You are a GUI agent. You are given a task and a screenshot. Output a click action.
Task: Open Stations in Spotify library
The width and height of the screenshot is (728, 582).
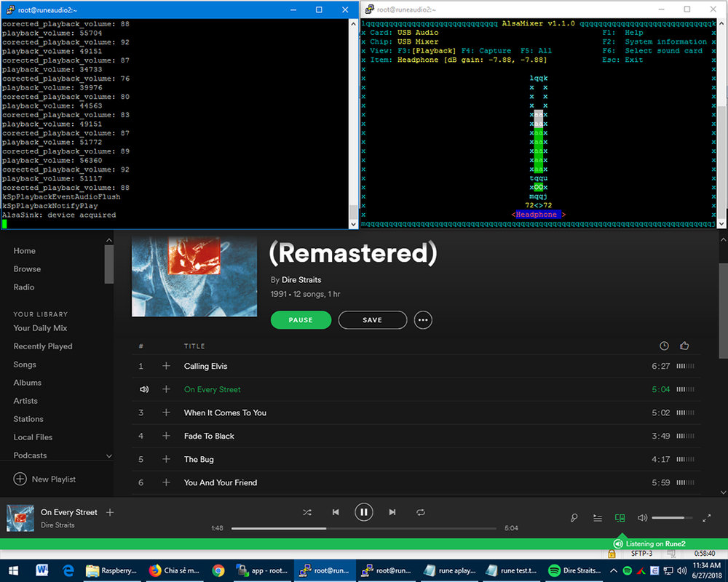click(28, 418)
